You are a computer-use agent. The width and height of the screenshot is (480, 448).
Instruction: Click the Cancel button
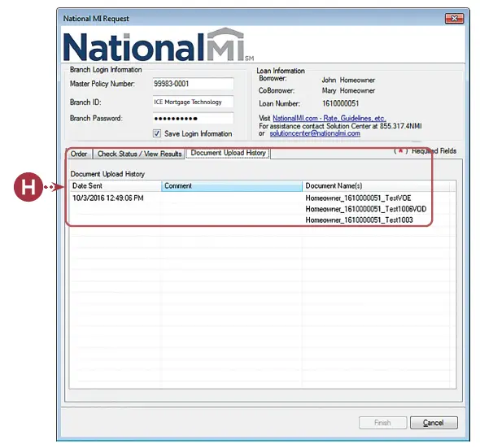click(x=434, y=423)
